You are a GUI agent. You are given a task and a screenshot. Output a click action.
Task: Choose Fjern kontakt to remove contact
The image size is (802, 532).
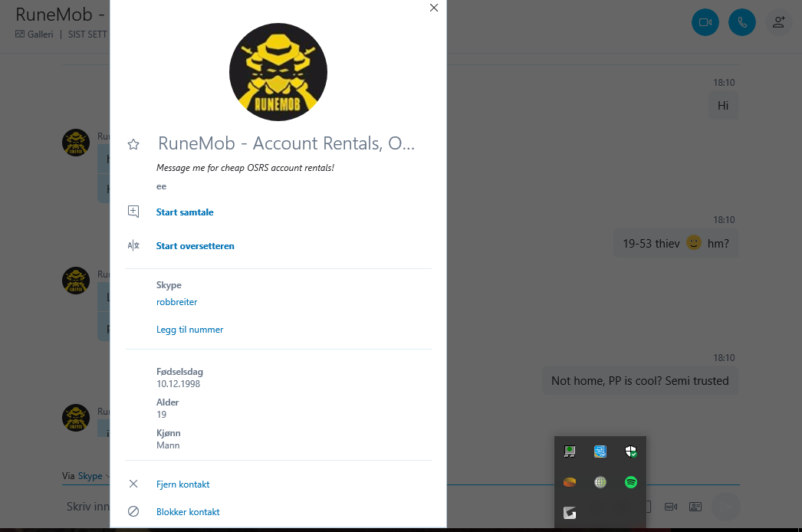point(182,484)
